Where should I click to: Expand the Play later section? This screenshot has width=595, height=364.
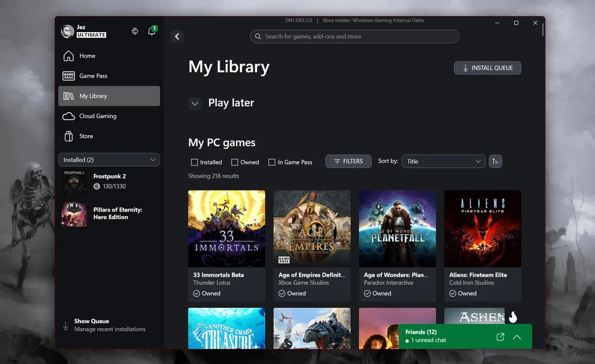tap(194, 103)
